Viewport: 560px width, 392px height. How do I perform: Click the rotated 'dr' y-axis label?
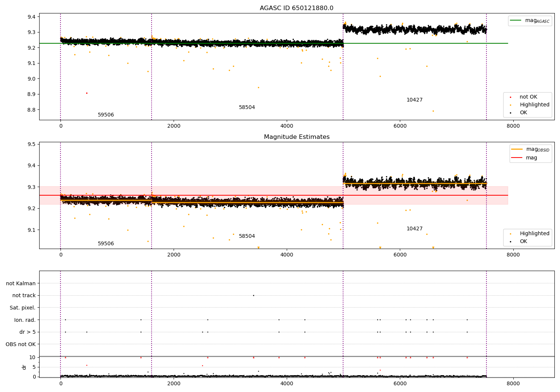[24, 367]
